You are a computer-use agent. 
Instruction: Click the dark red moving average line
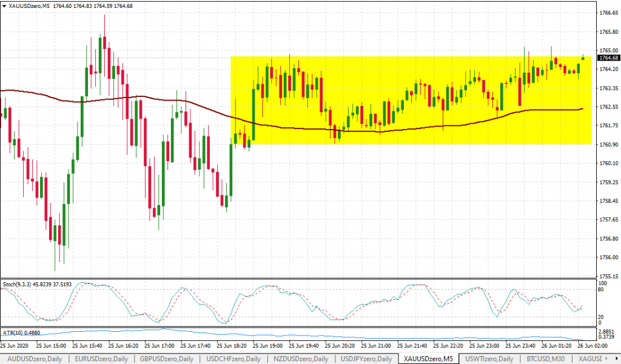point(303,128)
